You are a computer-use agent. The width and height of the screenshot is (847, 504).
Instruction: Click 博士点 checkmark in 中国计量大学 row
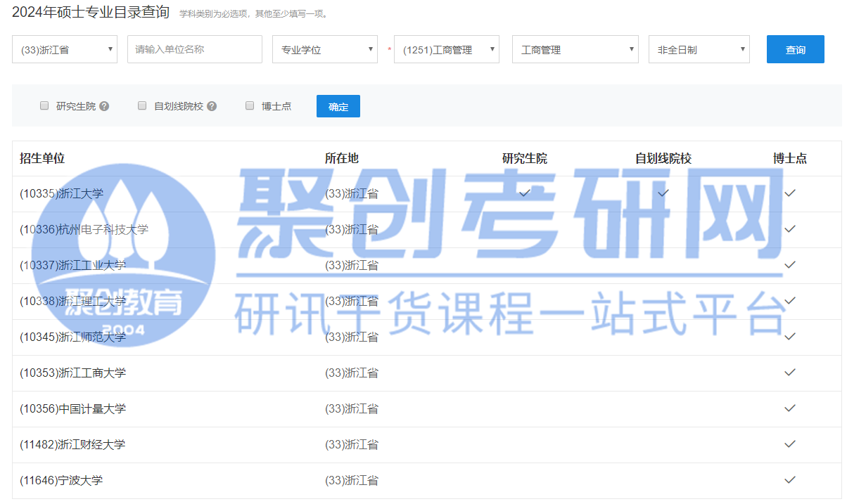click(790, 408)
